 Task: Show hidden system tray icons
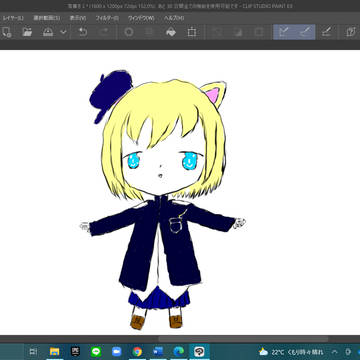pyautogui.click(x=335, y=352)
